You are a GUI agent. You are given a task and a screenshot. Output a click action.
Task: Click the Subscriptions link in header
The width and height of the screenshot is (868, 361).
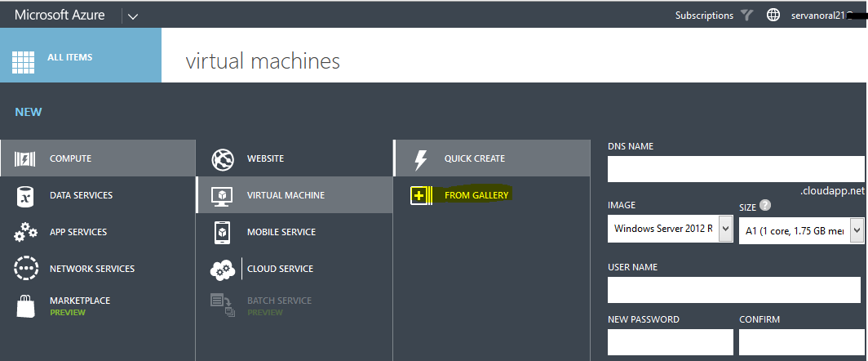coord(703,16)
